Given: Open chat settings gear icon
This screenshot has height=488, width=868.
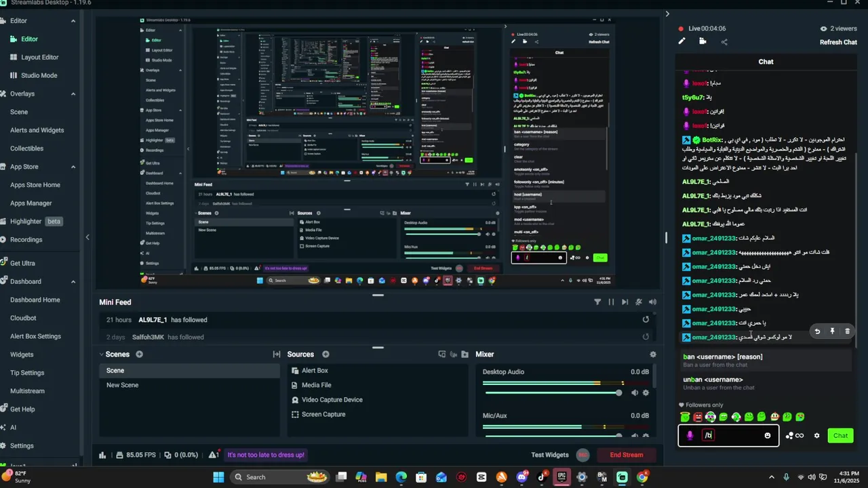Looking at the screenshot, I should click(817, 436).
